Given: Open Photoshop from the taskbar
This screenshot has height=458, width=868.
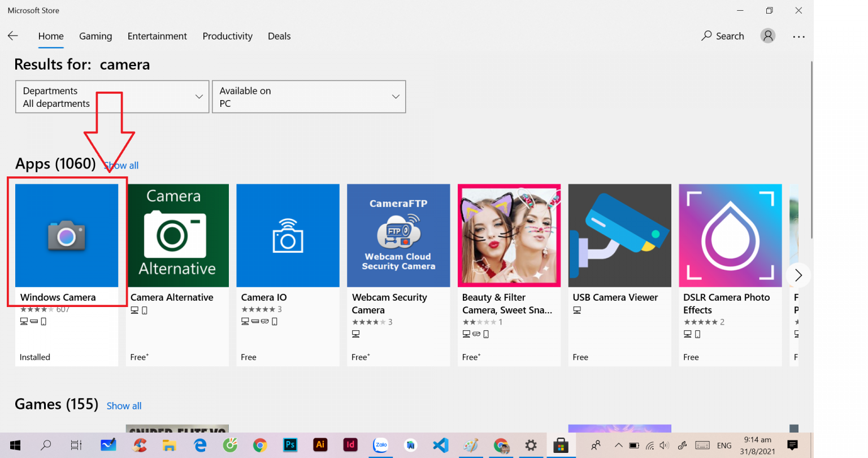Looking at the screenshot, I should click(x=290, y=445).
